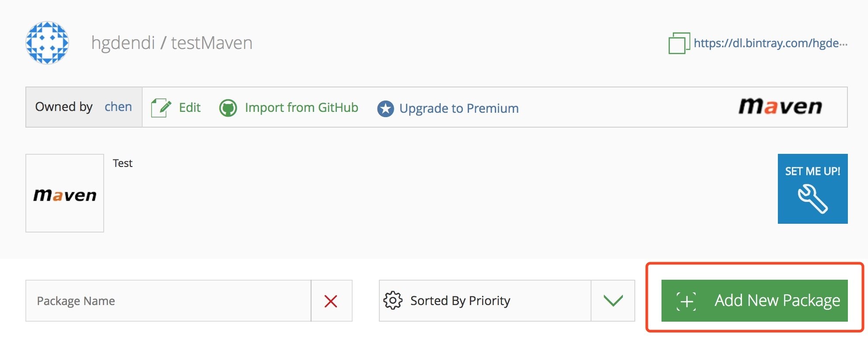The image size is (868, 361).
Task: Open owner profile link chen
Action: 118,107
